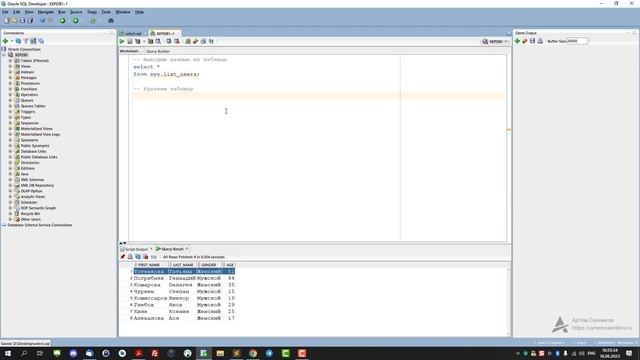Screen dimensions: 640x360
Task: Click the SQL link in Query Result toolbar
Action: pos(154,257)
